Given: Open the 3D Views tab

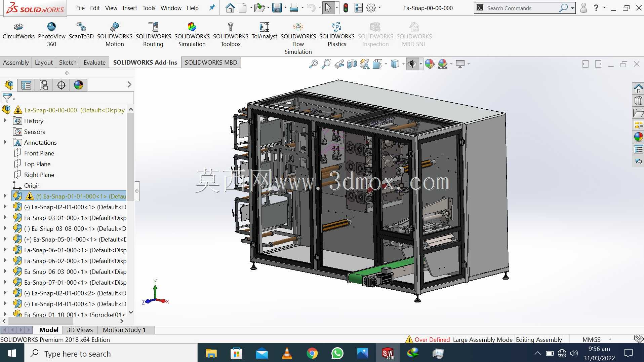Looking at the screenshot, I should pos(80,330).
